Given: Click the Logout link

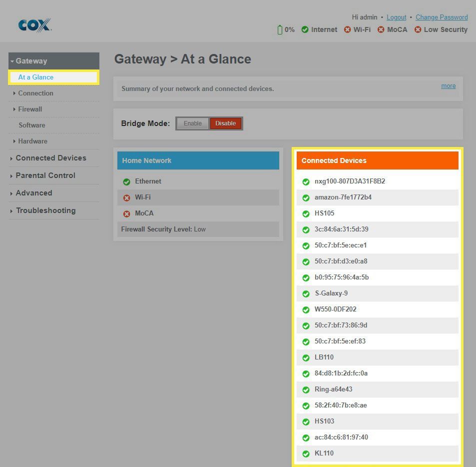Looking at the screenshot, I should [x=396, y=17].
